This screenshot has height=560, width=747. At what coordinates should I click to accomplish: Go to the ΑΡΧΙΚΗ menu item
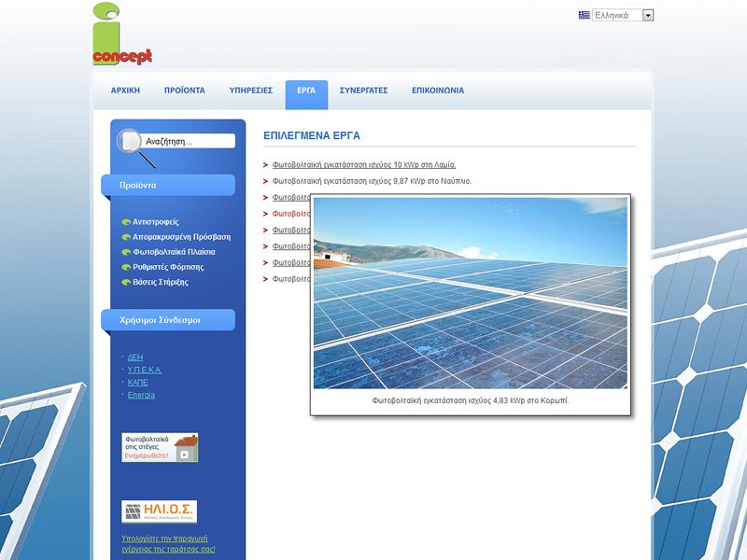coord(125,91)
